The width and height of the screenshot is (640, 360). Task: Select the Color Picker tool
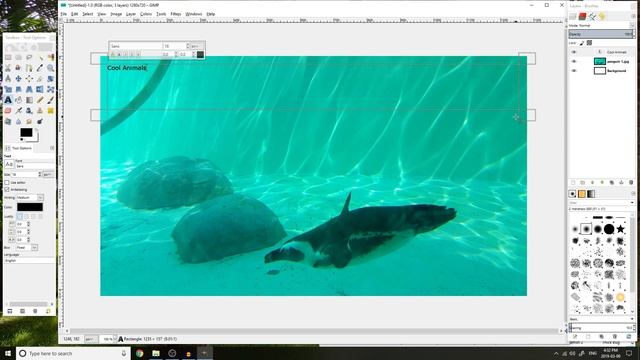40,68
